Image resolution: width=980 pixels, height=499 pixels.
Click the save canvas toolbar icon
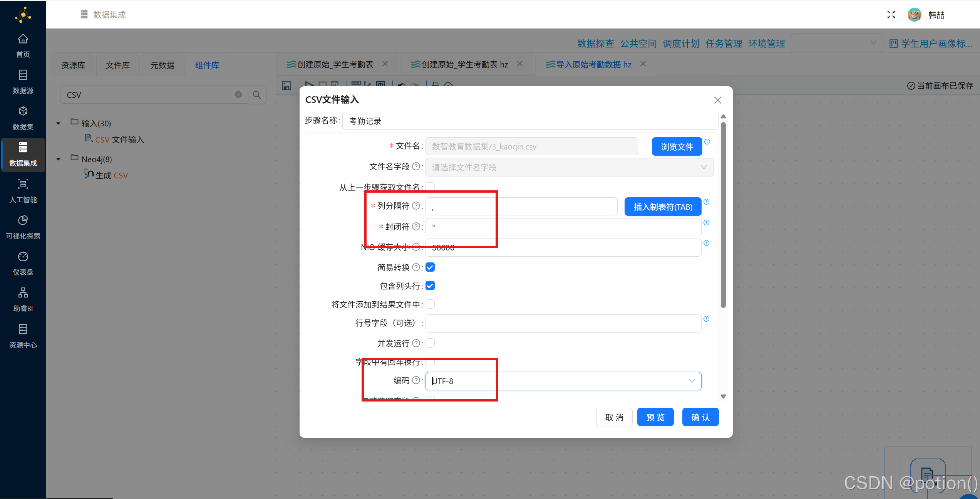286,86
